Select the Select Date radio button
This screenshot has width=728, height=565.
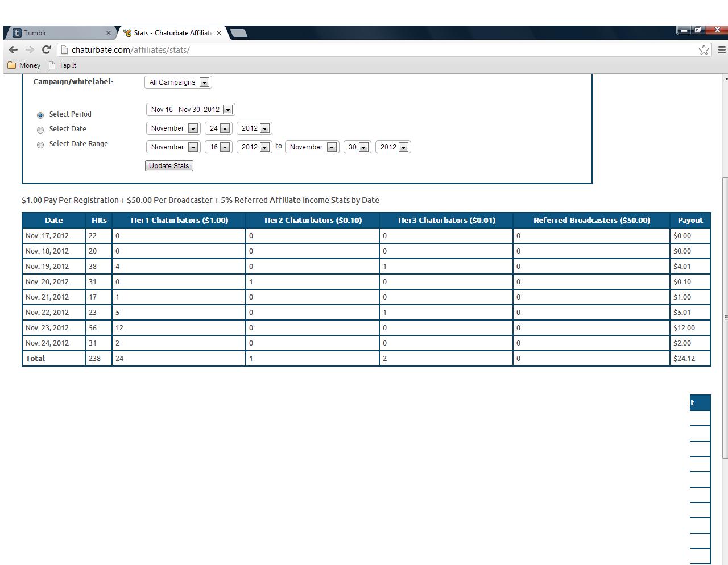coord(40,130)
